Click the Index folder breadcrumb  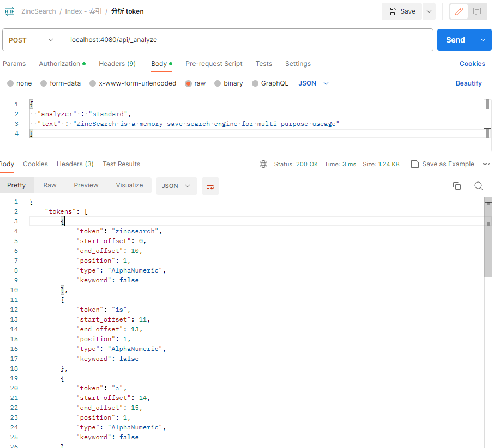[83, 11]
